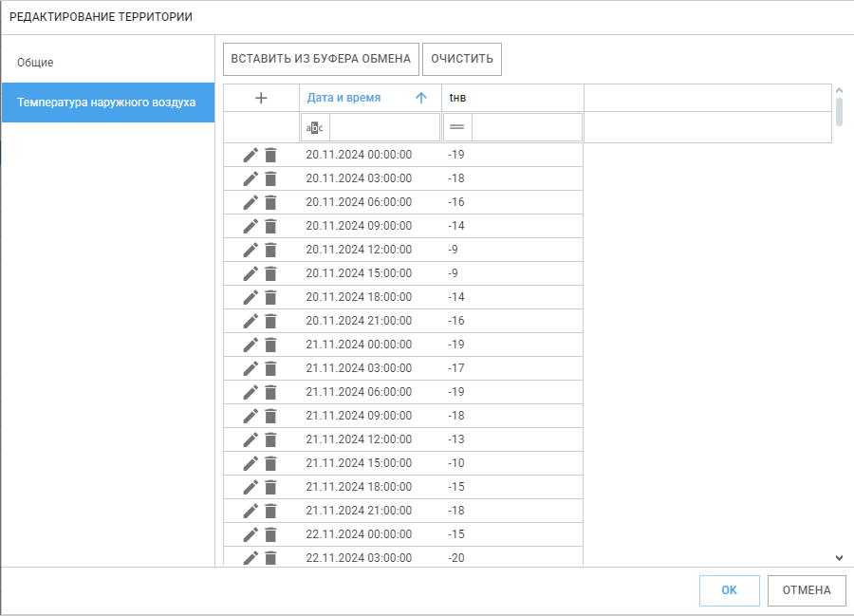Edit the 21.11.2024 18:00:00 row
This screenshot has height=616, width=854.
tap(251, 488)
